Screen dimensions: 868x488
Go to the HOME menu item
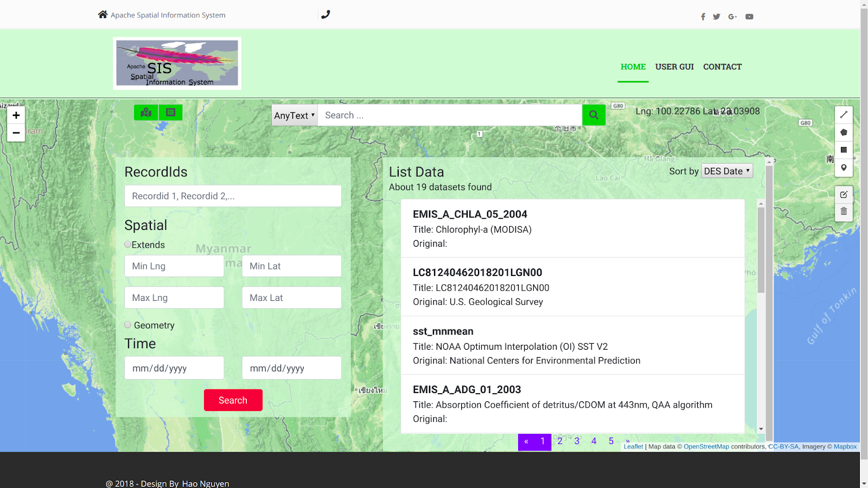(633, 67)
